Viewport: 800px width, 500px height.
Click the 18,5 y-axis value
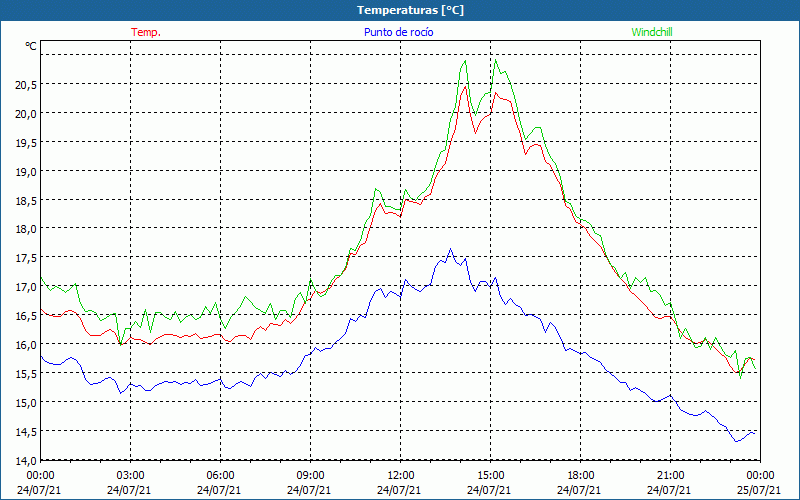tap(26, 201)
